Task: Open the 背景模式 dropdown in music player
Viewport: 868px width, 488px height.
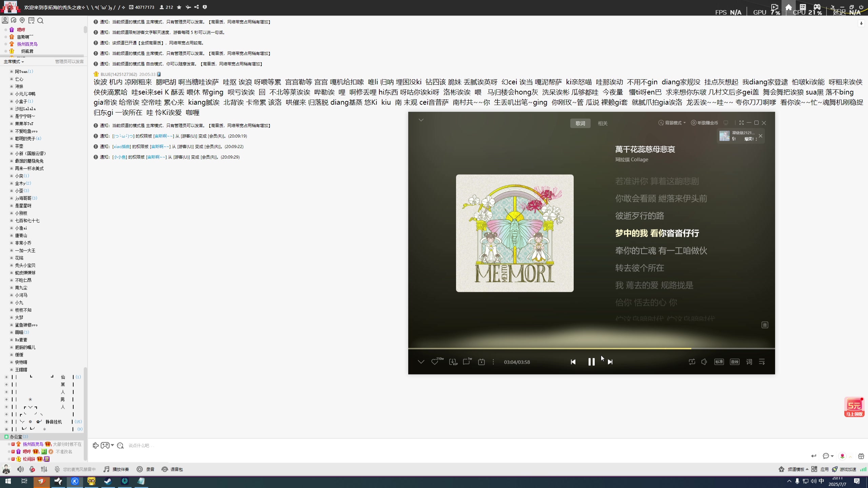Action: (672, 123)
